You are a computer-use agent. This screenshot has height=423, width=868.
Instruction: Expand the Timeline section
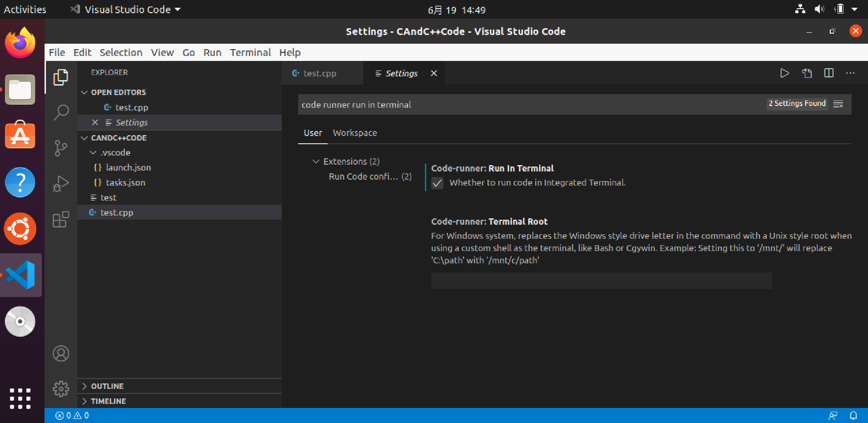point(84,401)
